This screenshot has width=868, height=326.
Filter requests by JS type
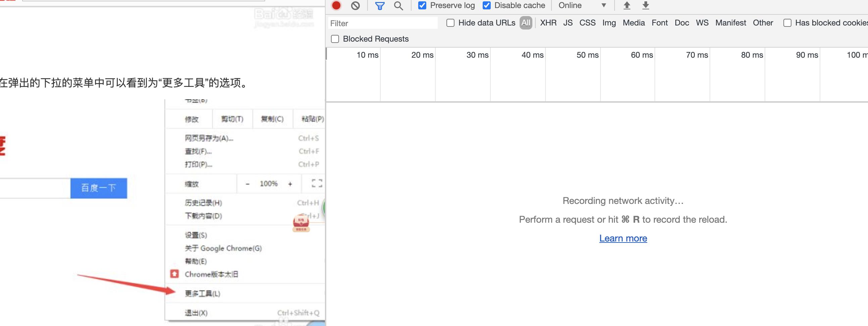(568, 23)
